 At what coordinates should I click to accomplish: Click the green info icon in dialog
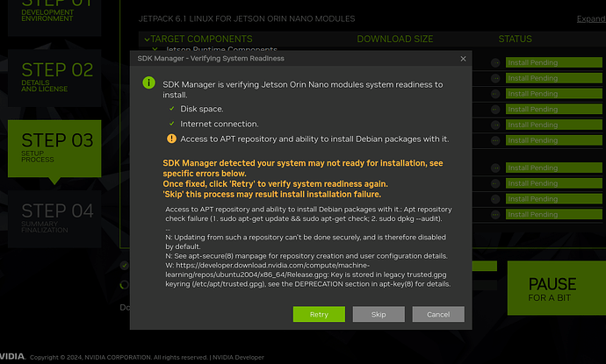[x=148, y=82]
